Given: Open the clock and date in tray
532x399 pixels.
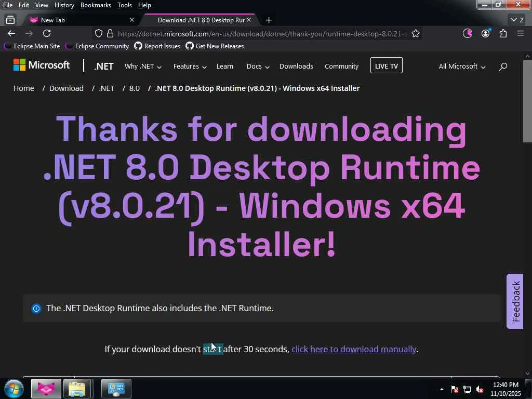Looking at the screenshot, I should pos(506,389).
